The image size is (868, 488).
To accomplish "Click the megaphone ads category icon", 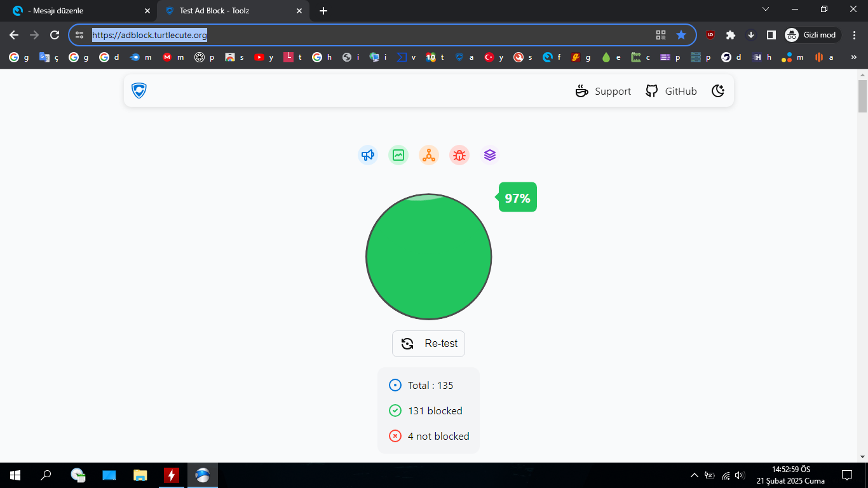I will click(368, 155).
